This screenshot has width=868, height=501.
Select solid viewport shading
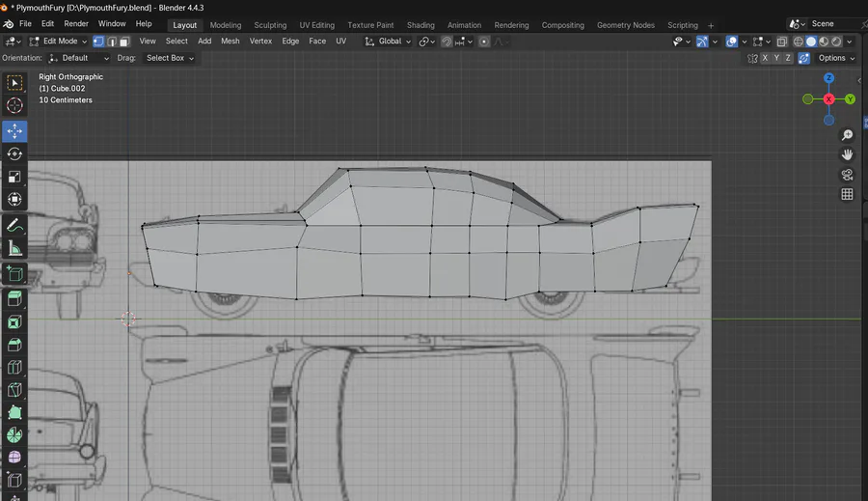coord(811,42)
